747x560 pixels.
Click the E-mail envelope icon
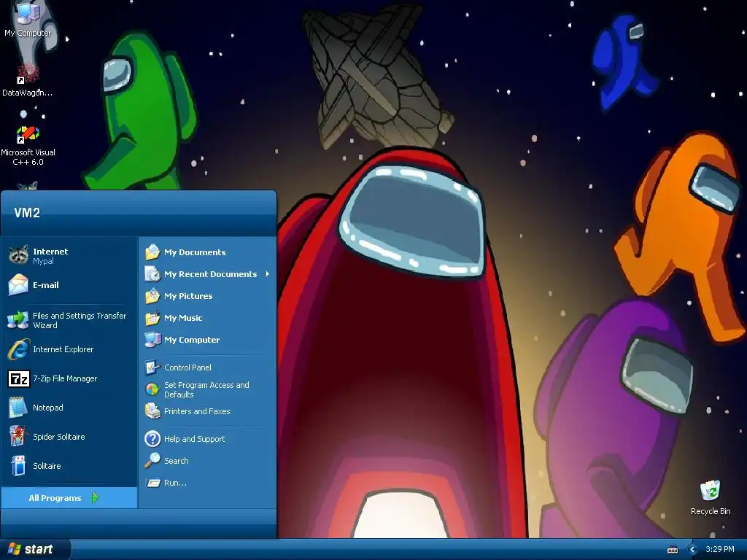coord(18,285)
